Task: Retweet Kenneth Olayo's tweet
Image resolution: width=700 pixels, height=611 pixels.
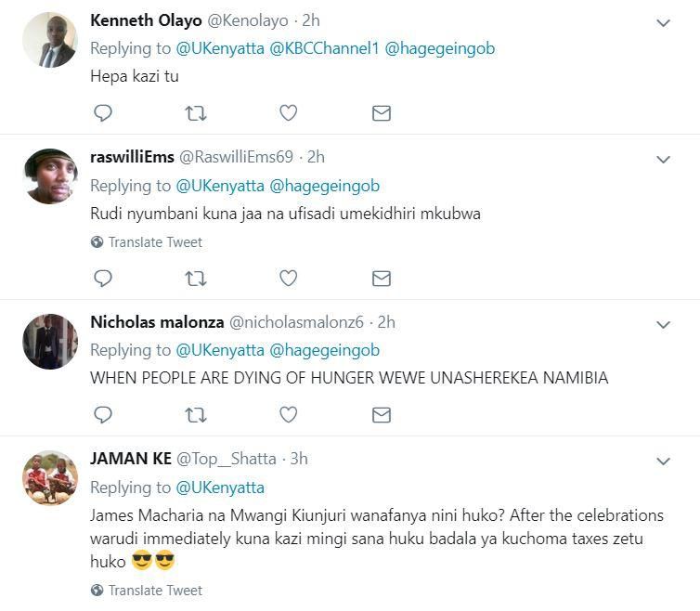Action: pos(195,113)
